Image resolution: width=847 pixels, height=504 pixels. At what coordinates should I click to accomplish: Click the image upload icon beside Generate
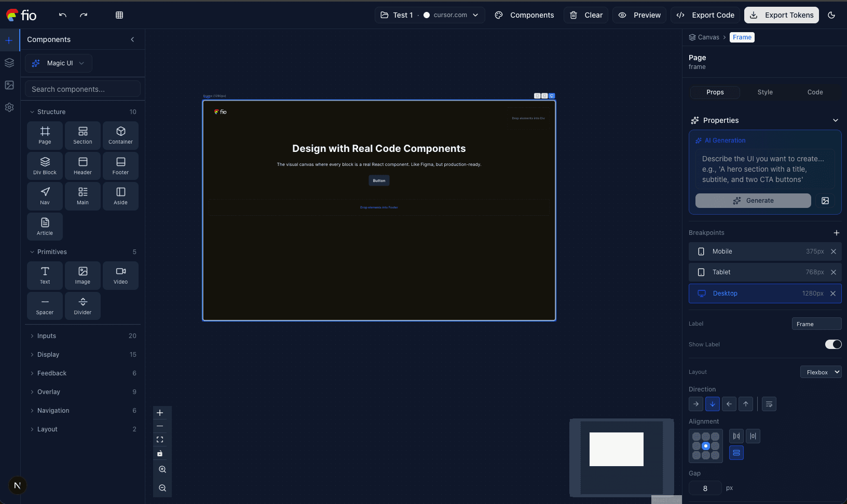point(825,201)
